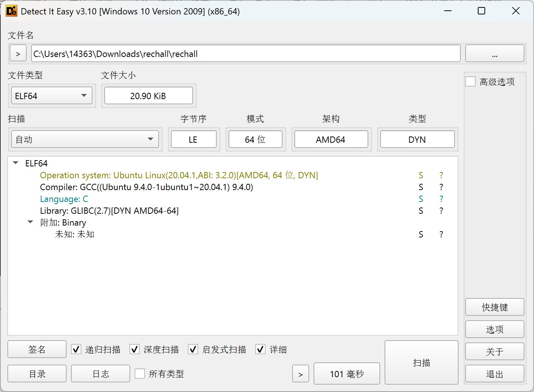Enable the 所有类型 checkbox

[140, 374]
